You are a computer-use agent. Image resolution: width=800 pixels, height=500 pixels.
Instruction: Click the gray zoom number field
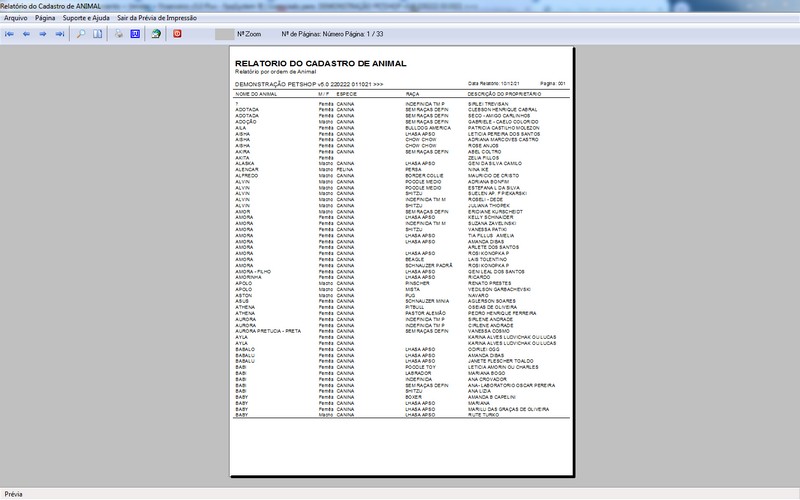(224, 34)
